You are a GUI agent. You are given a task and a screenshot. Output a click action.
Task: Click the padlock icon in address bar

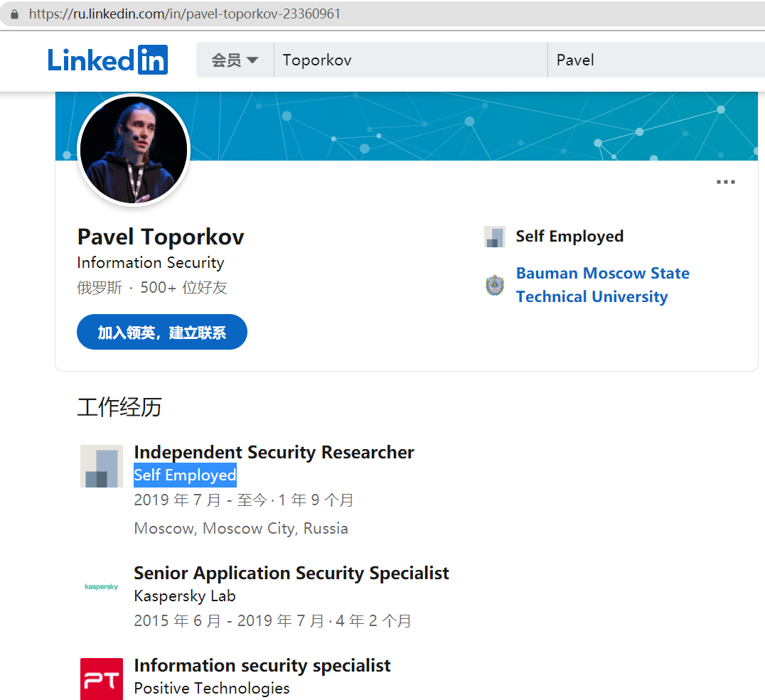15,14
